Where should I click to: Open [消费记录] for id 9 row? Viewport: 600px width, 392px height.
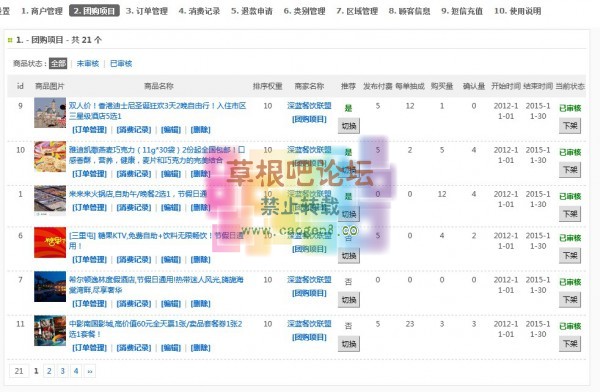tap(134, 130)
